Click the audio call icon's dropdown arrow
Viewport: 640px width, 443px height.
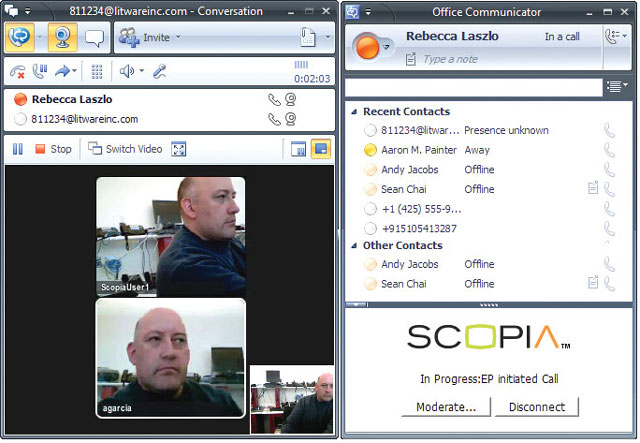coord(40,37)
